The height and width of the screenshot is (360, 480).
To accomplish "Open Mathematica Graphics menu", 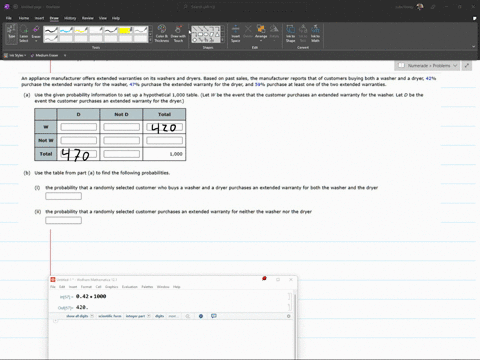I will pos(111,287).
